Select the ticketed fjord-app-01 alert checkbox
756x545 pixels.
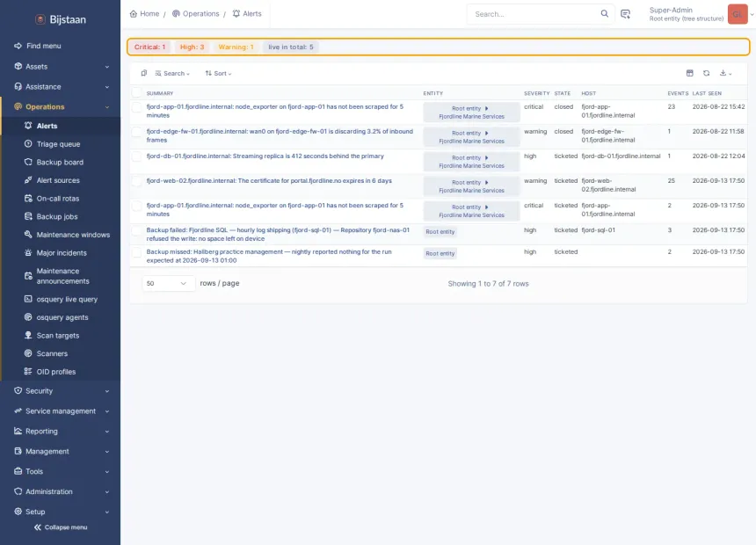coord(137,206)
